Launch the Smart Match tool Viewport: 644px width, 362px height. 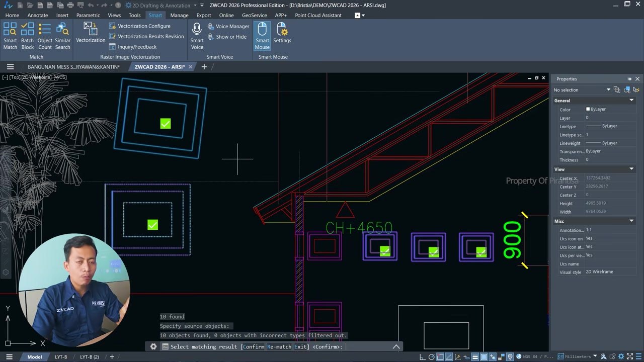pyautogui.click(x=10, y=36)
